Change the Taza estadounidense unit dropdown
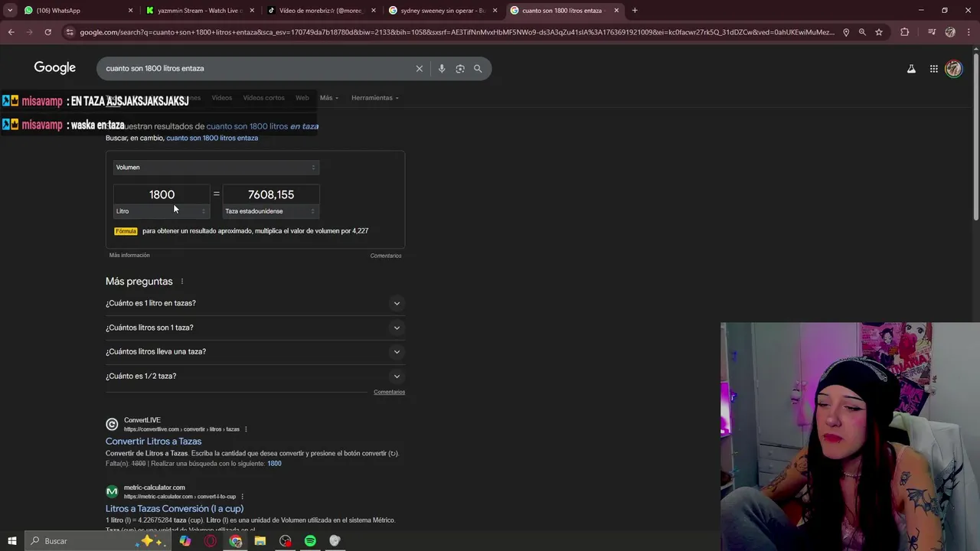 (270, 211)
